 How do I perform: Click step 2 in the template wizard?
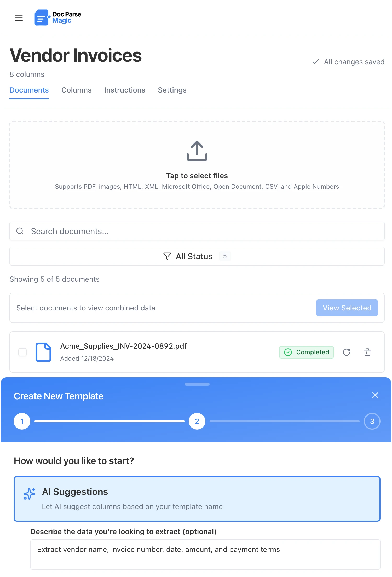[x=197, y=421]
